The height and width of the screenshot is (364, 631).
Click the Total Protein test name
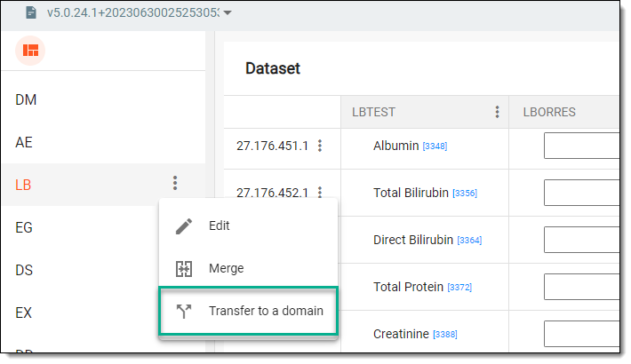coord(409,287)
